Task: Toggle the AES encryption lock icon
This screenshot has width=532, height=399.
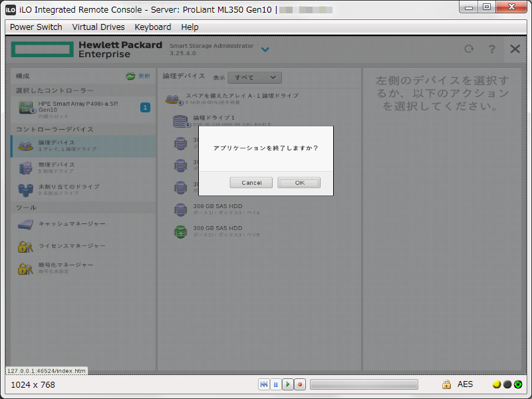Action: 446,384
